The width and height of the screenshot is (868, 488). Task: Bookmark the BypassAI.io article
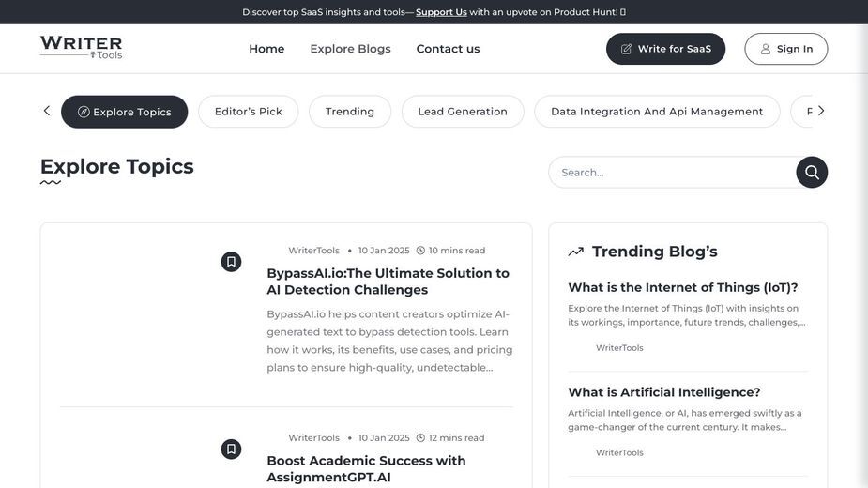click(232, 262)
